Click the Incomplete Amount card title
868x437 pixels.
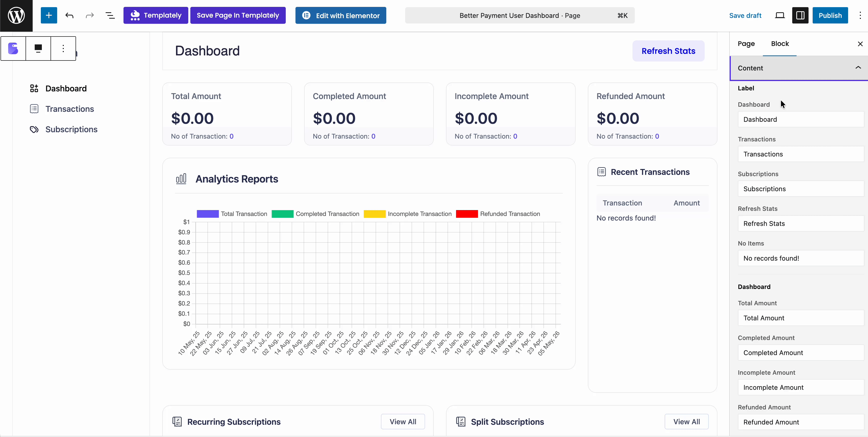click(x=491, y=96)
